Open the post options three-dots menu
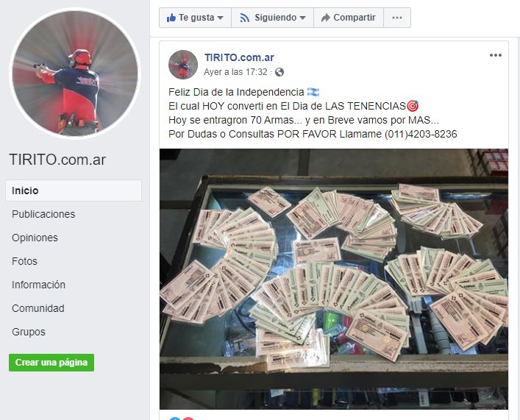The width and height of the screenshot is (520, 420). [496, 55]
